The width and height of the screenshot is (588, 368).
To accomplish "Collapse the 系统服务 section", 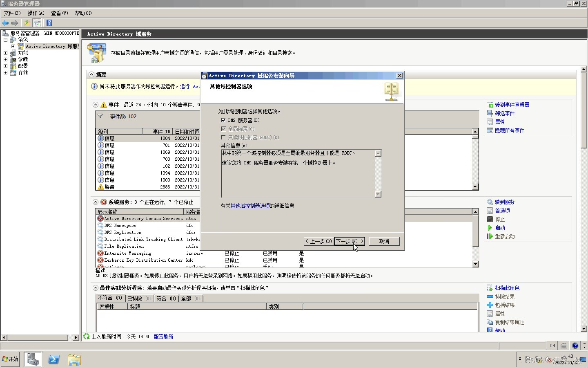I will pyautogui.click(x=96, y=202).
